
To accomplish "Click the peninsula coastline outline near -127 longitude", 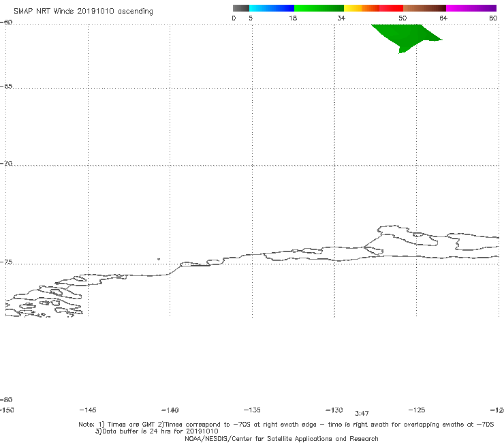I will click(407, 235).
